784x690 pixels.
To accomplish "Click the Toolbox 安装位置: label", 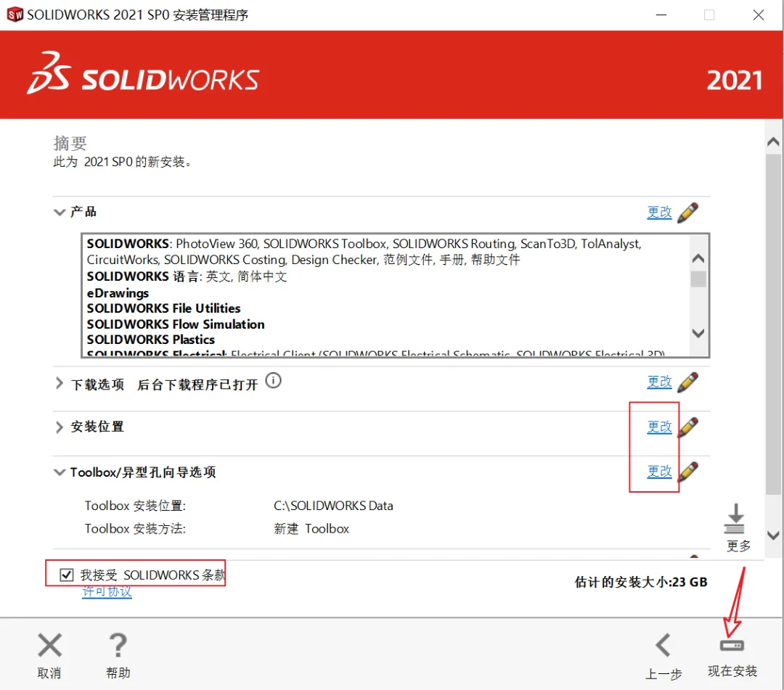I will point(135,506).
